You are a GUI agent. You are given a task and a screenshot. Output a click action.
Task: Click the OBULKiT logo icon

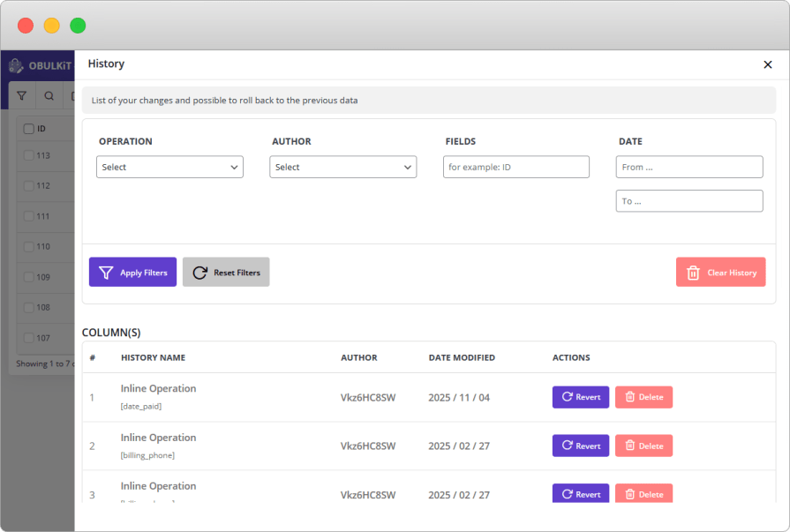tap(16, 65)
